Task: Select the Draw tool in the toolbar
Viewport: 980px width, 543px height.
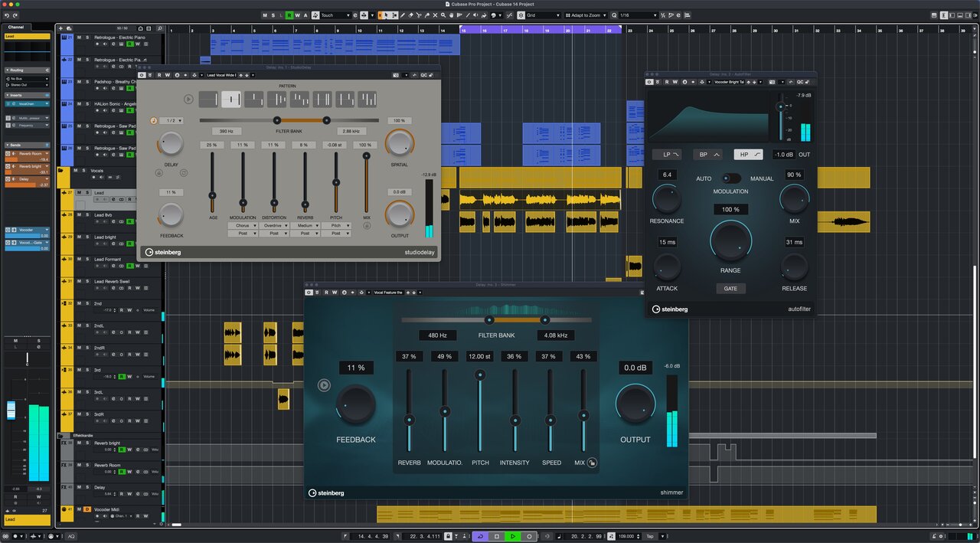Action: [403, 15]
